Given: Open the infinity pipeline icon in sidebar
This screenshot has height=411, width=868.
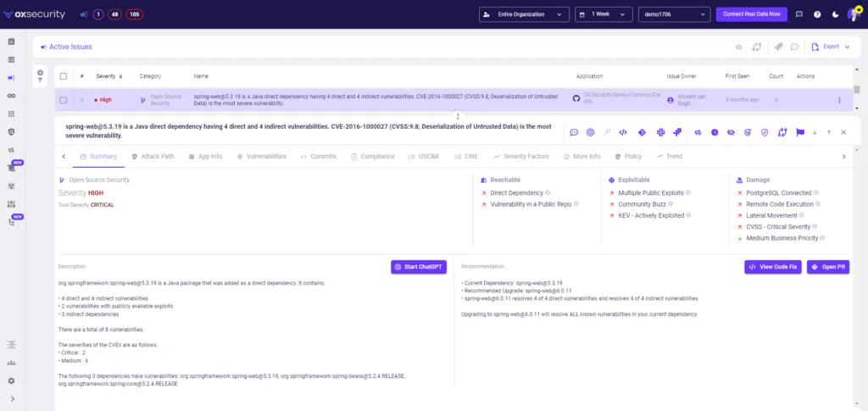Looking at the screenshot, I should (x=11, y=96).
